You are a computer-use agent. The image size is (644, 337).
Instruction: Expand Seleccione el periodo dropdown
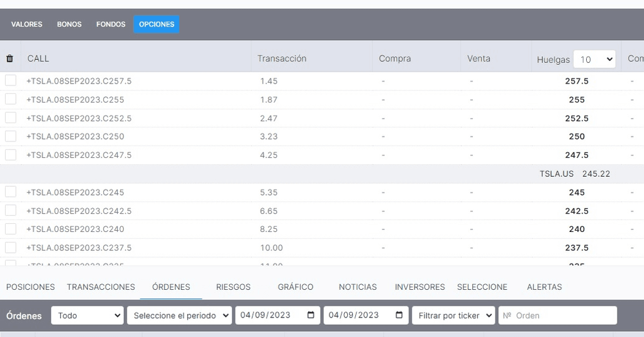pyautogui.click(x=179, y=315)
